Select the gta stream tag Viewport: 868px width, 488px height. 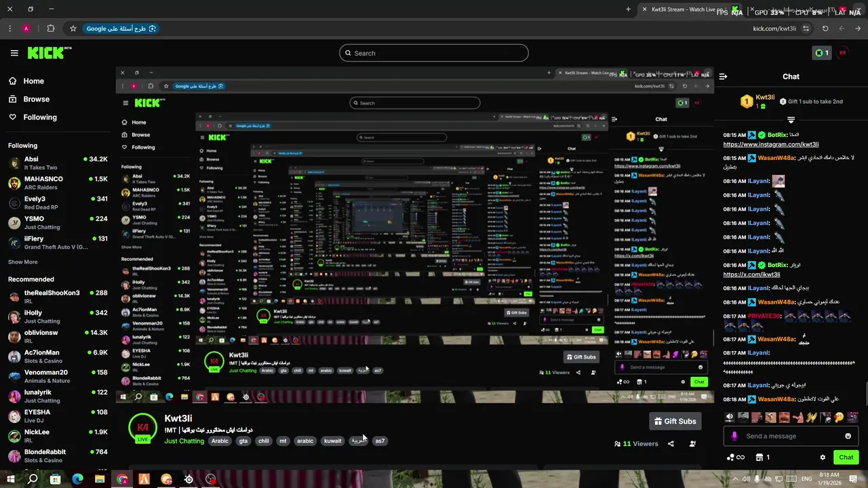coord(243,441)
